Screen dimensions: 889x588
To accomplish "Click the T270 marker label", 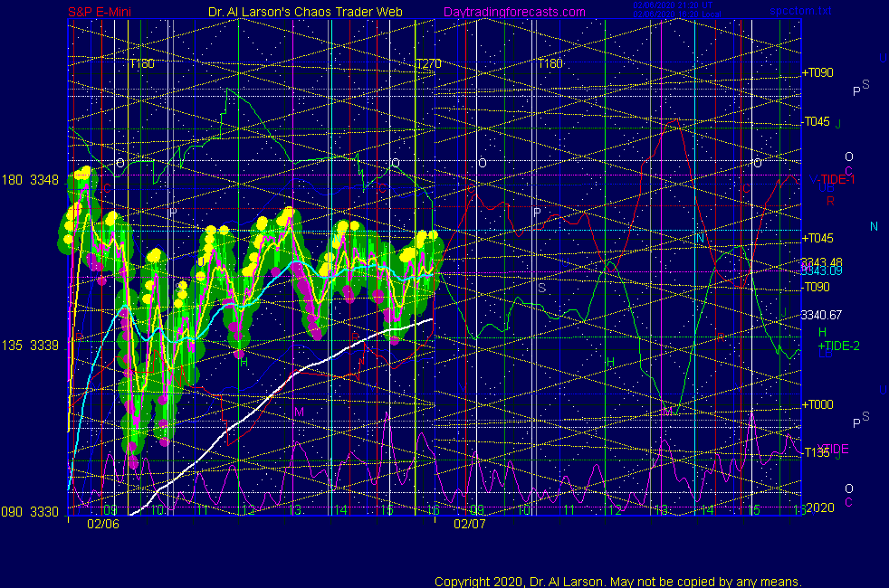I will (428, 64).
